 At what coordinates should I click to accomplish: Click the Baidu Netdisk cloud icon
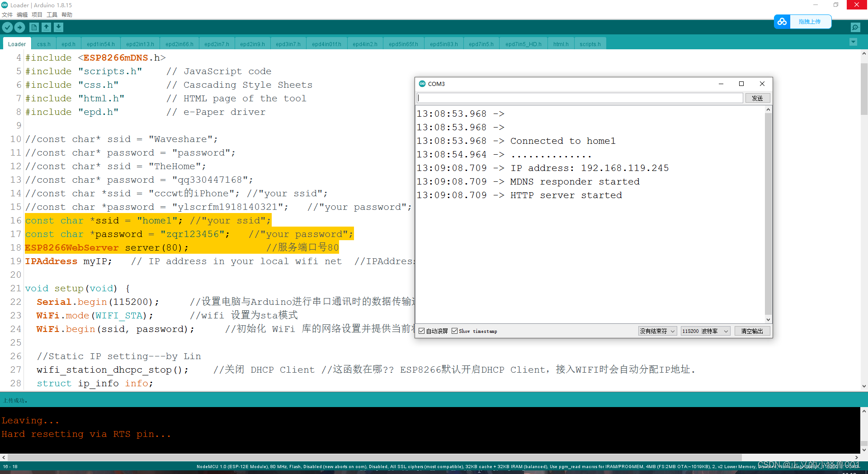(x=782, y=21)
